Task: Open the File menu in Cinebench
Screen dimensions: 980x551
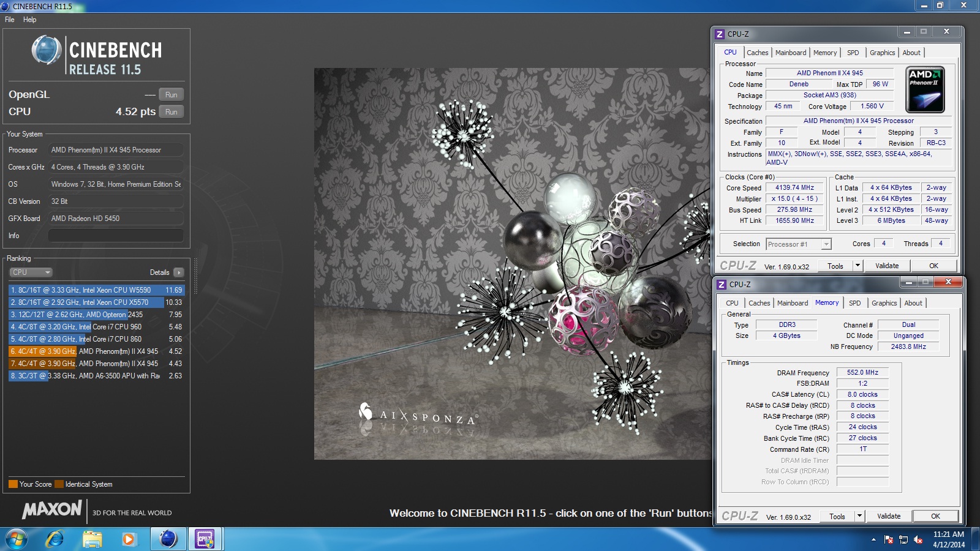Action: [10, 20]
